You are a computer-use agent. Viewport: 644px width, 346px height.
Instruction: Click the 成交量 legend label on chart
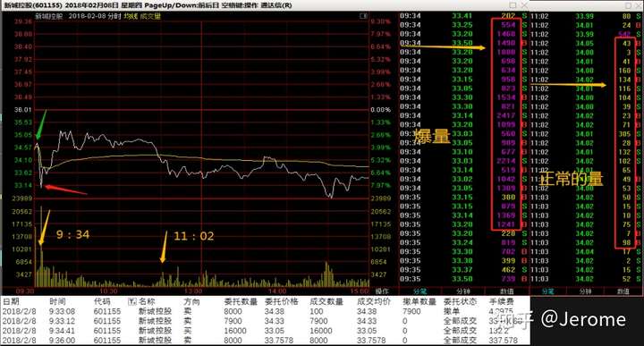coord(150,16)
